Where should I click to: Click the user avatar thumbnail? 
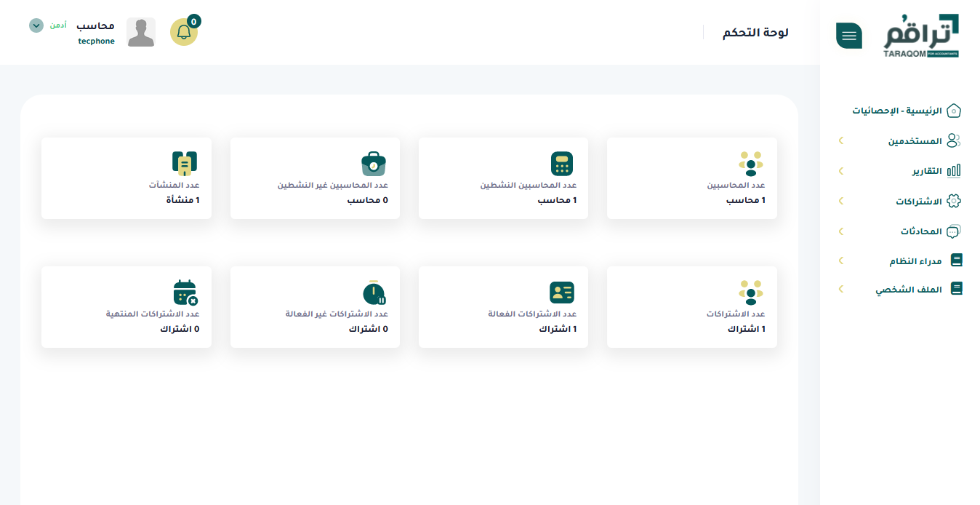[x=140, y=32]
